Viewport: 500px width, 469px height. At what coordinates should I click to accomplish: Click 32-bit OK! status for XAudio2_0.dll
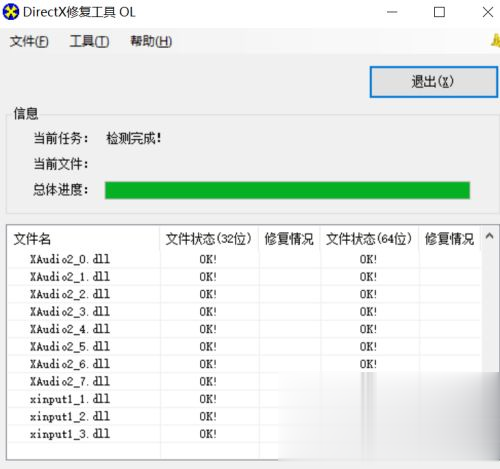coord(208,259)
